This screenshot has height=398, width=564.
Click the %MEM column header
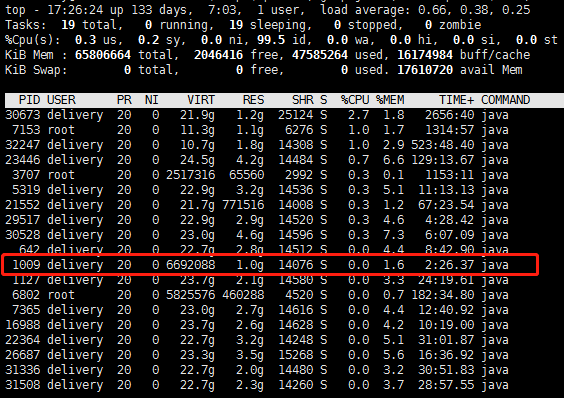[x=390, y=100]
